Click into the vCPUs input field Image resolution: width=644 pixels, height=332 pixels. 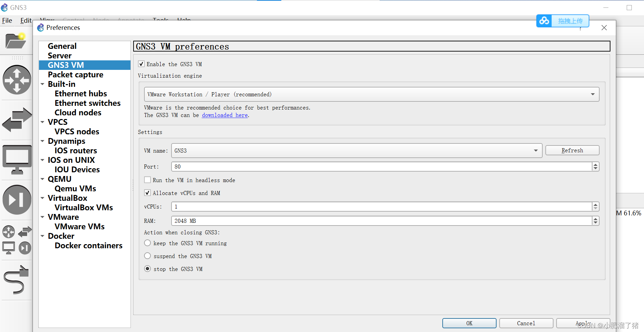pyautogui.click(x=382, y=207)
